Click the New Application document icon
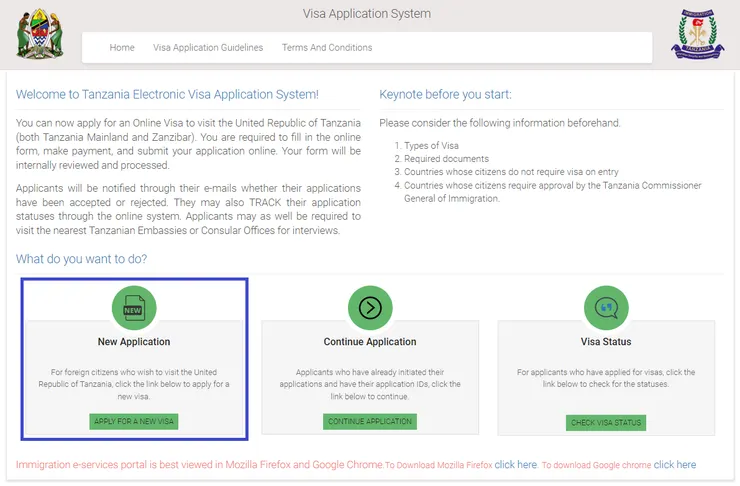This screenshot has width=740, height=486. 134,308
